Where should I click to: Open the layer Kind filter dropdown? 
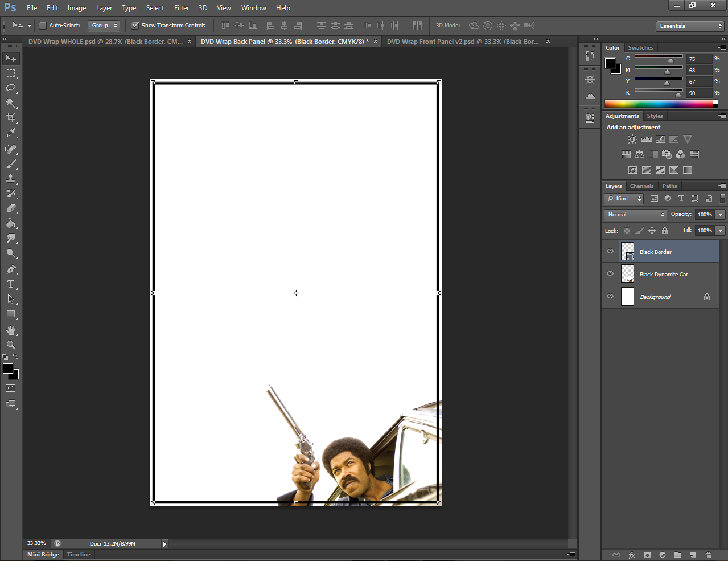624,199
